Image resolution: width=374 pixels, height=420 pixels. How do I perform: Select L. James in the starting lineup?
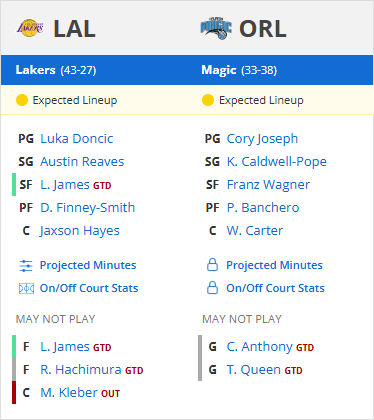coord(65,185)
